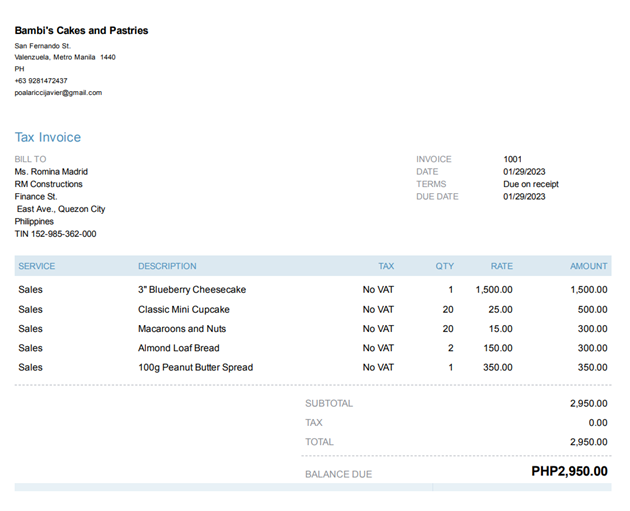This screenshot has height=511, width=630.
Task: Click the DESCRIPTION column header
Action: (x=167, y=266)
